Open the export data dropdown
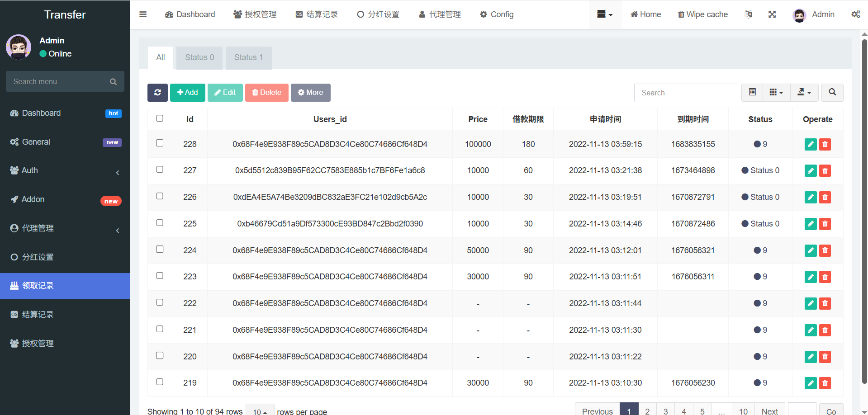 point(804,93)
